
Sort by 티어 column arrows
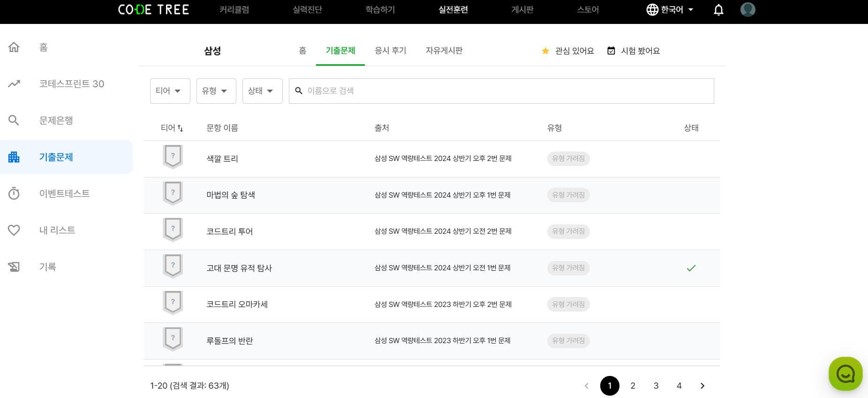[180, 128]
